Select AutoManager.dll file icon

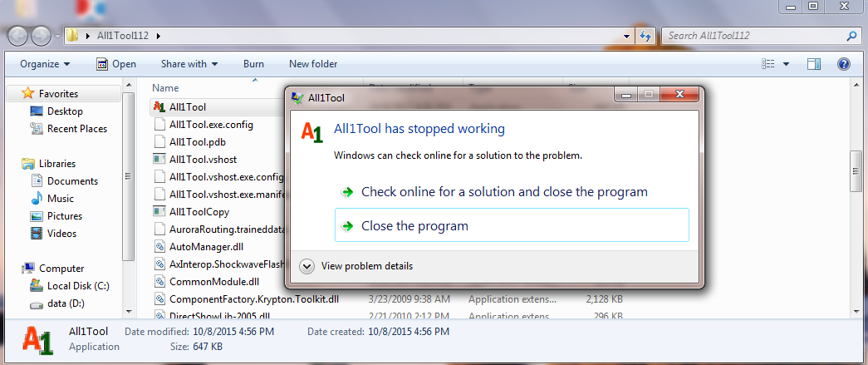pyautogui.click(x=159, y=246)
